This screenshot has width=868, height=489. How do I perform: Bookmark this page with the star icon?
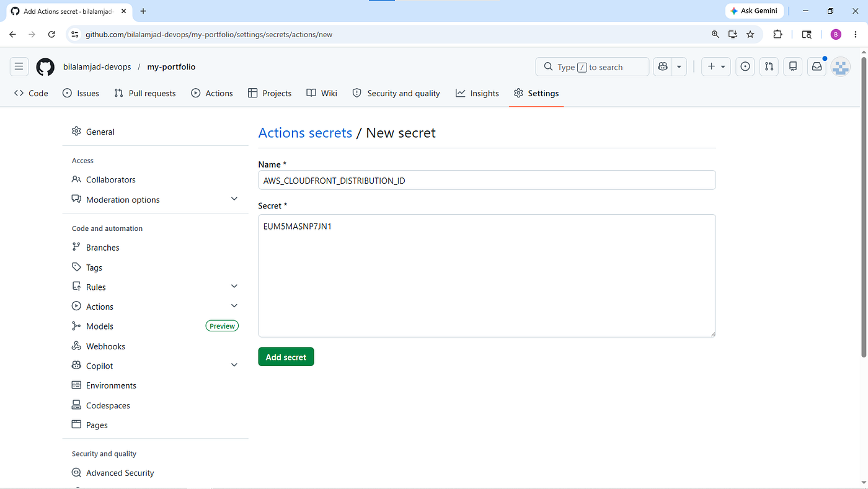750,35
